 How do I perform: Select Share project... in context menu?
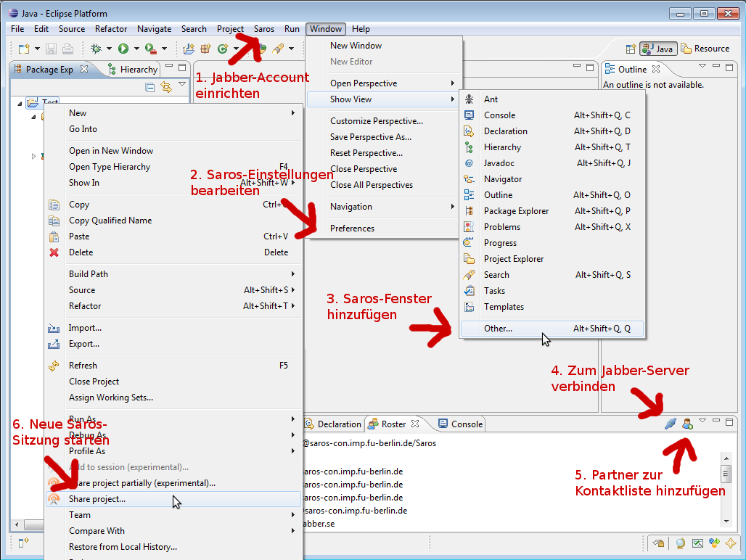tap(97, 499)
